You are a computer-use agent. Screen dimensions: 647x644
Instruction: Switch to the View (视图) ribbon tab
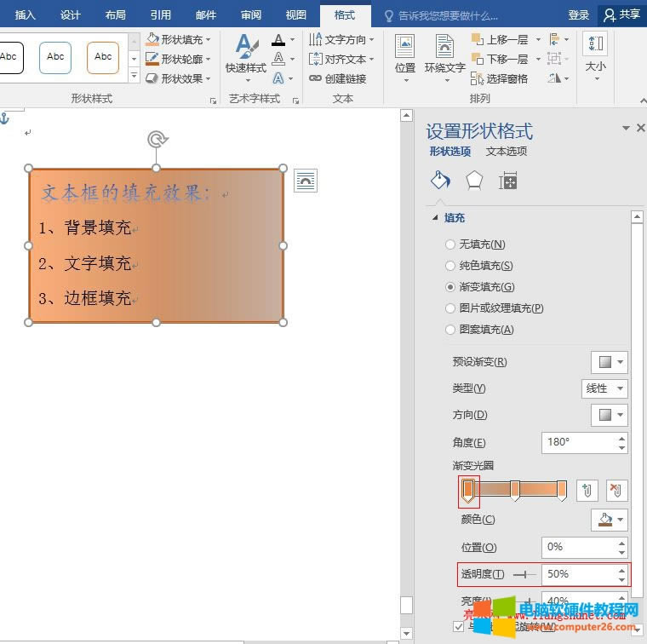[295, 14]
